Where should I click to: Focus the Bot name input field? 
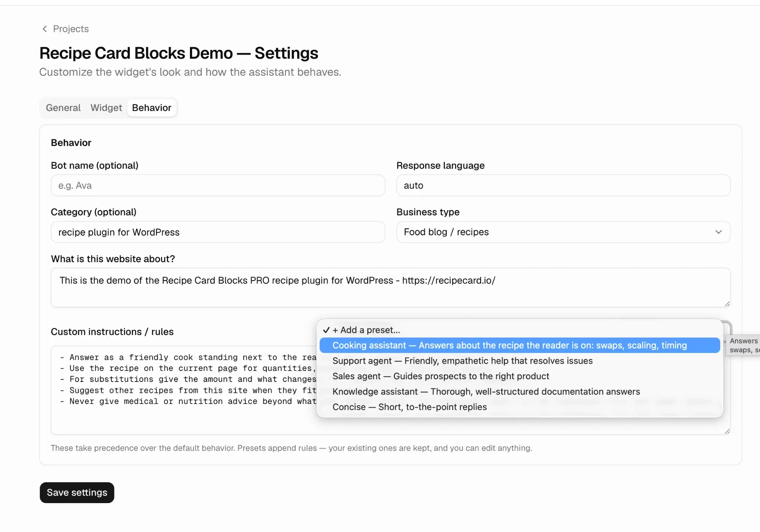(218, 185)
